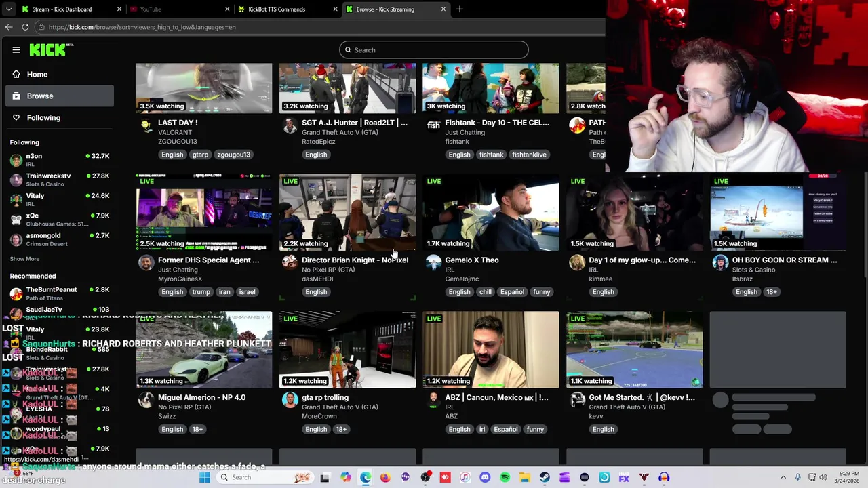Click the '18+' tag on Itsbraz stream

(771, 292)
